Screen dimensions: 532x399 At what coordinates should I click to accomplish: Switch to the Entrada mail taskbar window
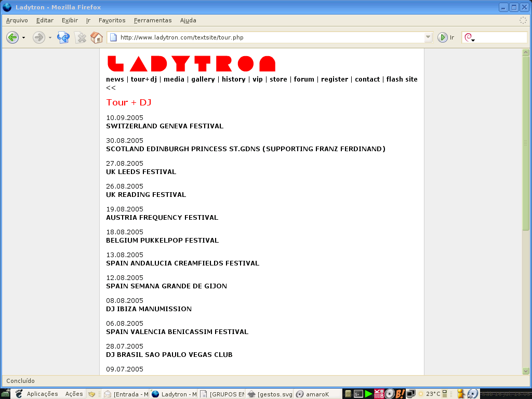126,394
